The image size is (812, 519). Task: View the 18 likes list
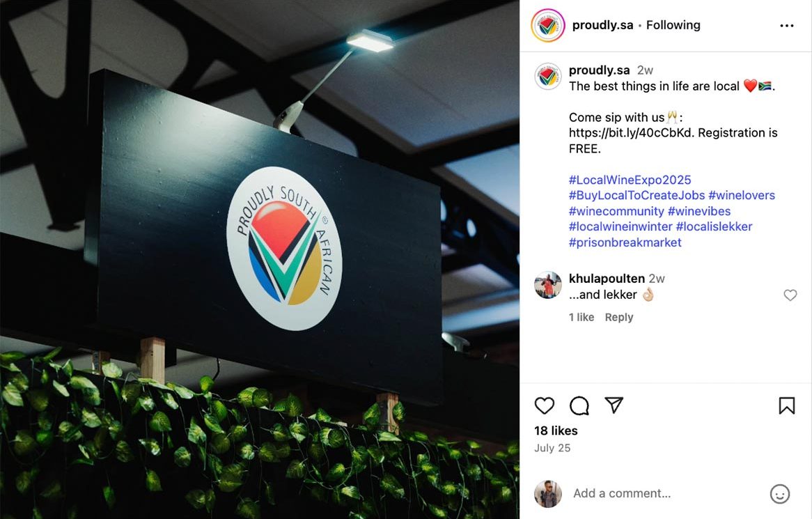(556, 431)
